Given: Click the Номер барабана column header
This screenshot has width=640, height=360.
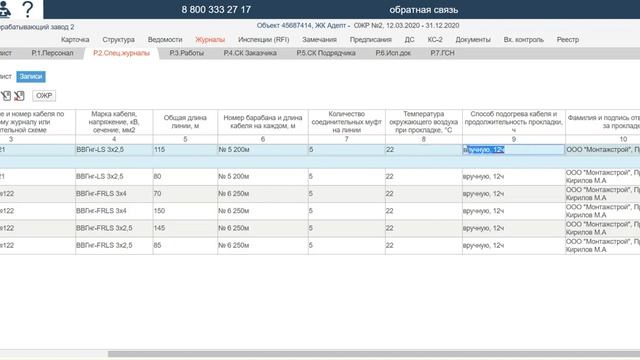Looking at the screenshot, I should click(262, 122).
